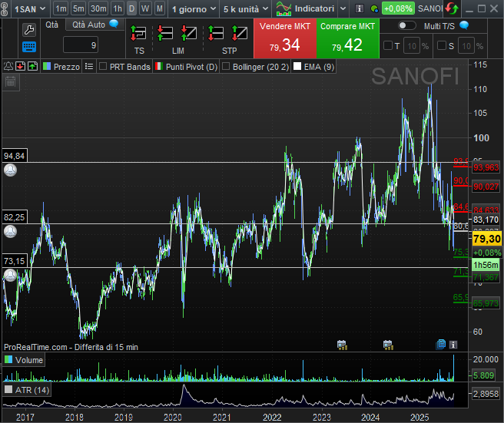The image size is (504, 423).
Task: Click the red down-arrow sell icon
Action: click(20, 67)
